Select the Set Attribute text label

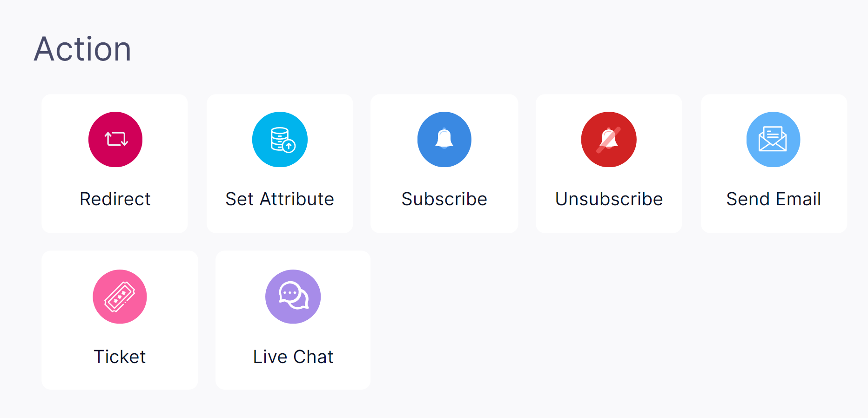tap(280, 199)
